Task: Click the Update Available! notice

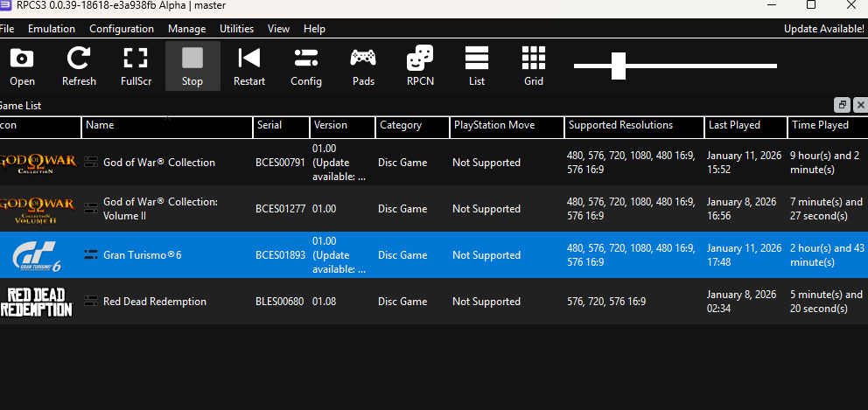Action: point(823,29)
